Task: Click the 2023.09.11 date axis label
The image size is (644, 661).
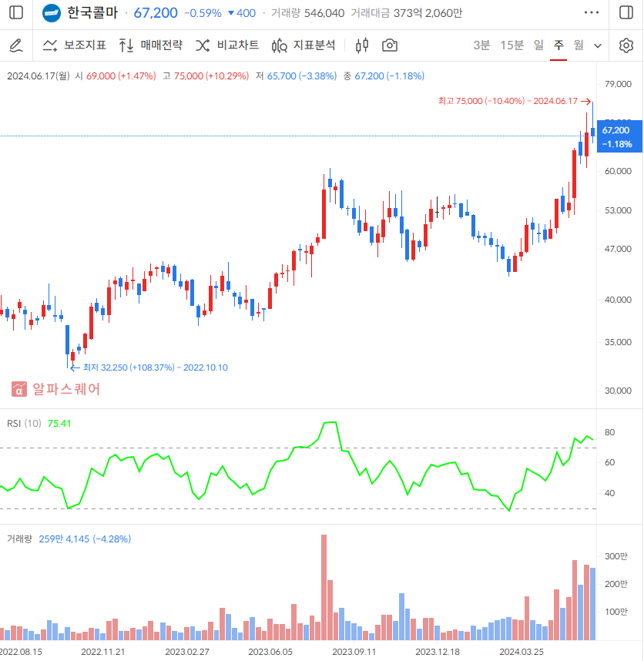Action: click(354, 652)
